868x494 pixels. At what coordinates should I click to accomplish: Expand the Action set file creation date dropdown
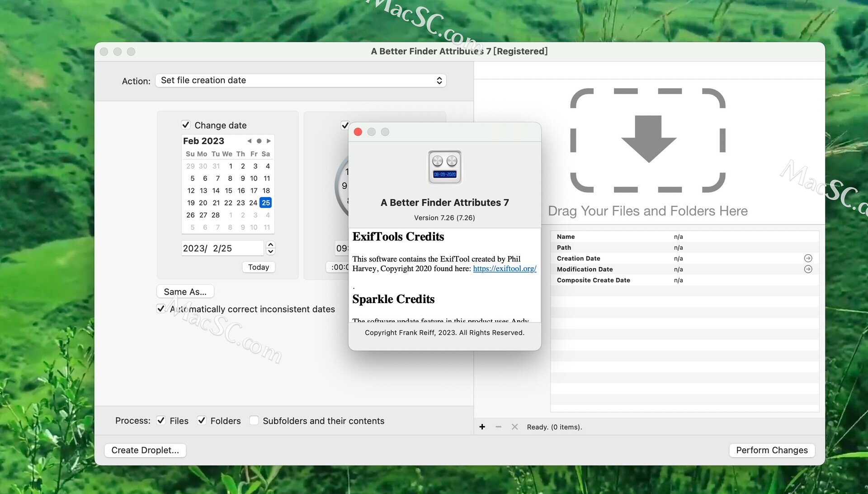[300, 80]
